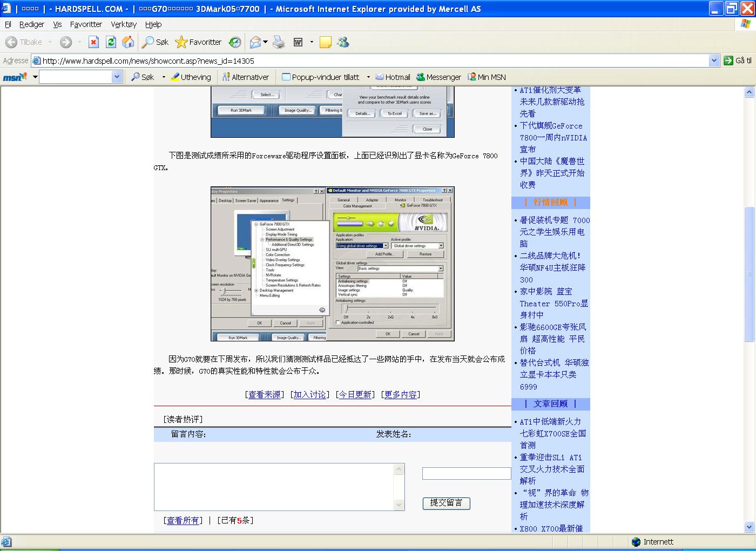Click the forward navigation arrow icon
756x551 pixels.
coord(66,42)
